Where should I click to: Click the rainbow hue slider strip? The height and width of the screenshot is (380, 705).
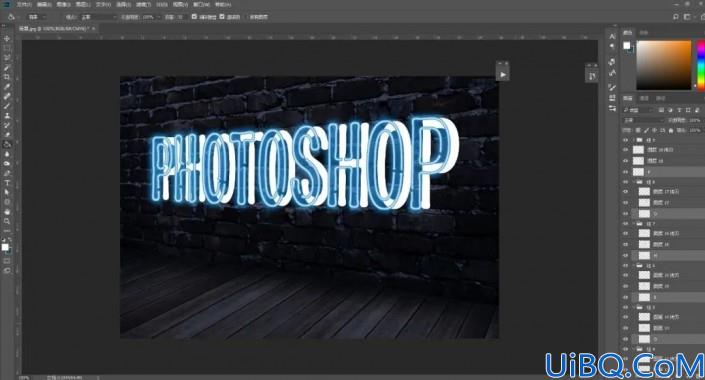click(x=701, y=65)
